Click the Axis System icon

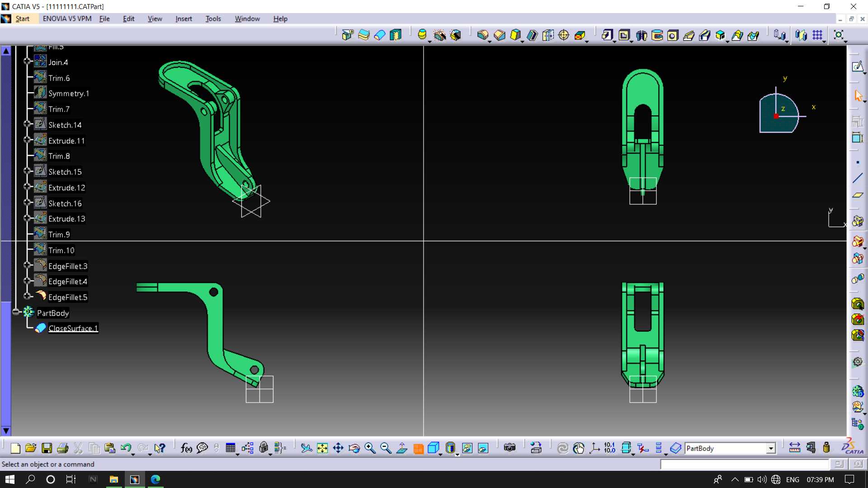tap(594, 448)
